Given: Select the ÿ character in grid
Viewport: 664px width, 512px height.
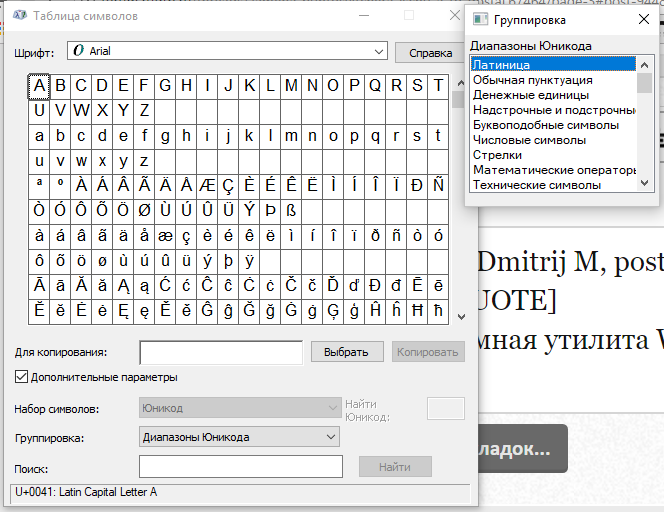Looking at the screenshot, I should 249,261.
